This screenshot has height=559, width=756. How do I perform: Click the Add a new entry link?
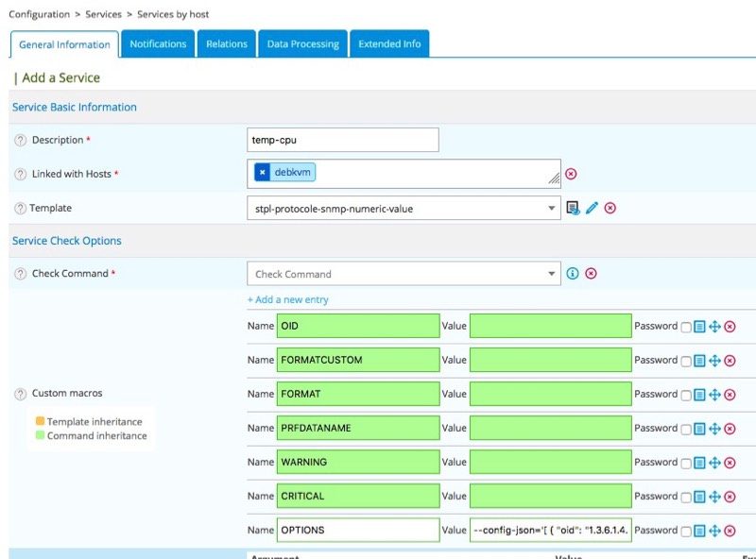pos(288,299)
